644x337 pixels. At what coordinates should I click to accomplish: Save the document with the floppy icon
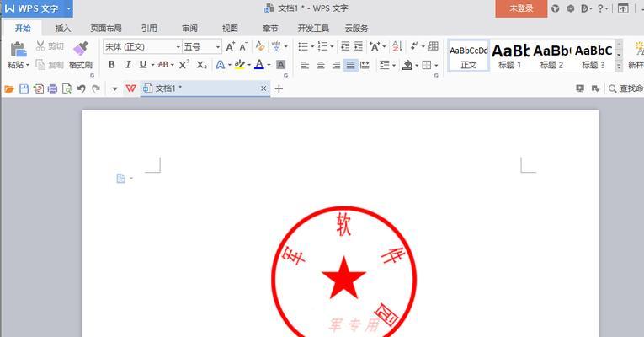pyautogui.click(x=24, y=88)
